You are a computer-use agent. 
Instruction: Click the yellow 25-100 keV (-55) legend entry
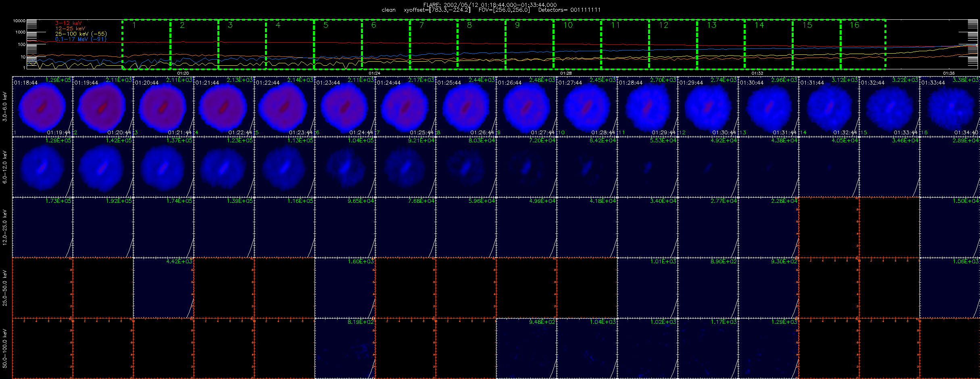[x=81, y=34]
